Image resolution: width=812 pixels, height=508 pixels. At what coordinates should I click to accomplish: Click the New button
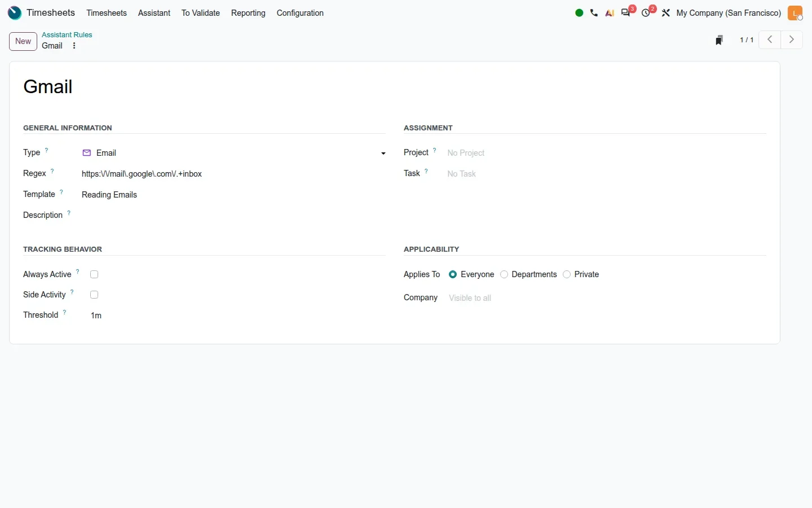click(x=23, y=41)
